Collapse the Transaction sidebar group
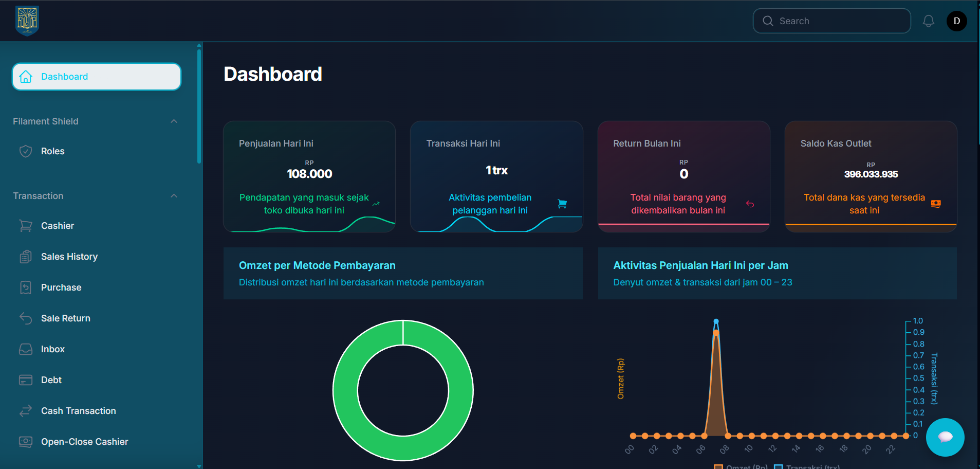Screen dimensions: 980x469 [x=174, y=196]
